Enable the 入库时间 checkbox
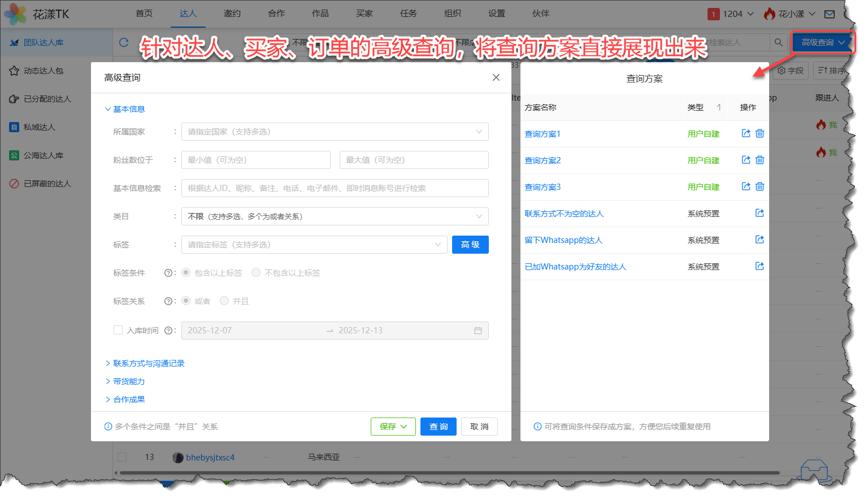This screenshot has width=868, height=500. point(118,330)
